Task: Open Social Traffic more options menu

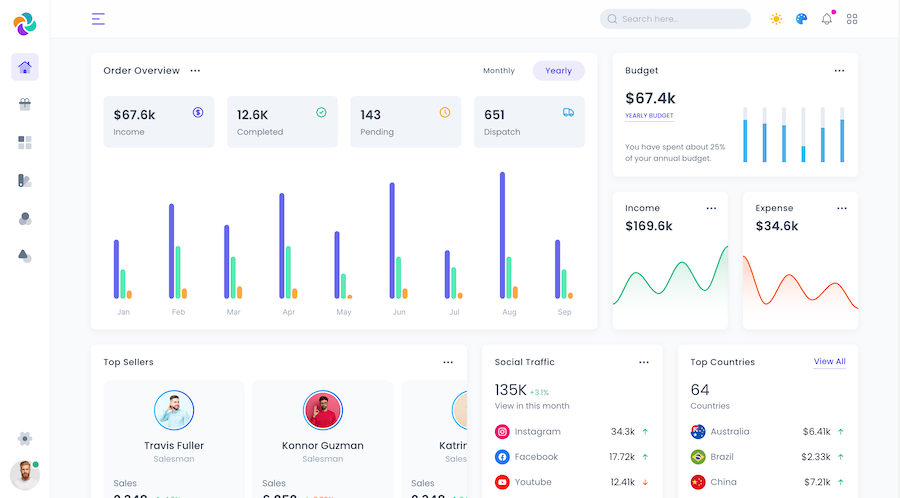Action: (644, 362)
